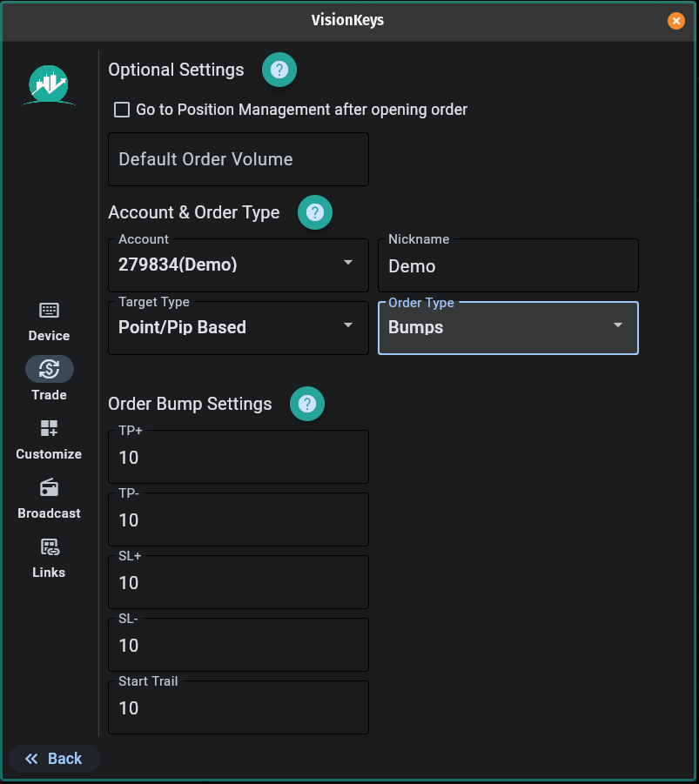Viewport: 699px width, 784px height.
Task: Click the SL- value field
Action: (x=239, y=645)
